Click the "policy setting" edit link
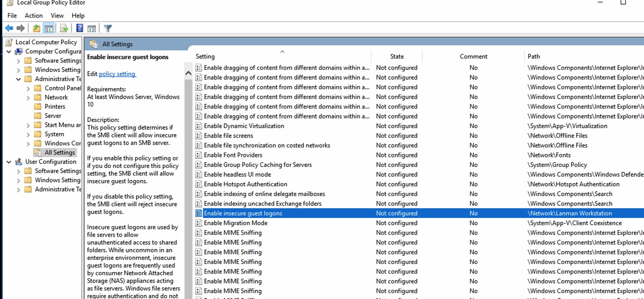This screenshot has width=644, height=299. point(117,74)
